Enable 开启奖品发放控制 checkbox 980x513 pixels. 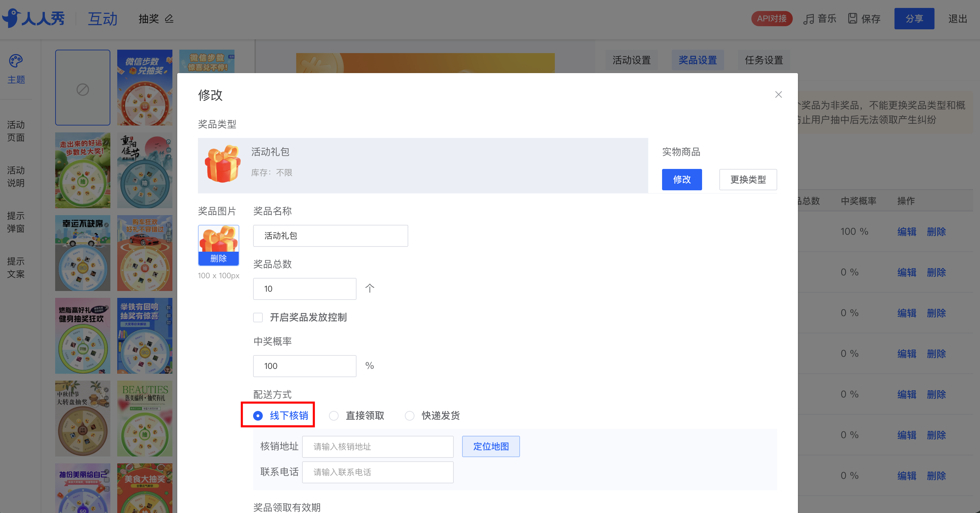tap(258, 318)
